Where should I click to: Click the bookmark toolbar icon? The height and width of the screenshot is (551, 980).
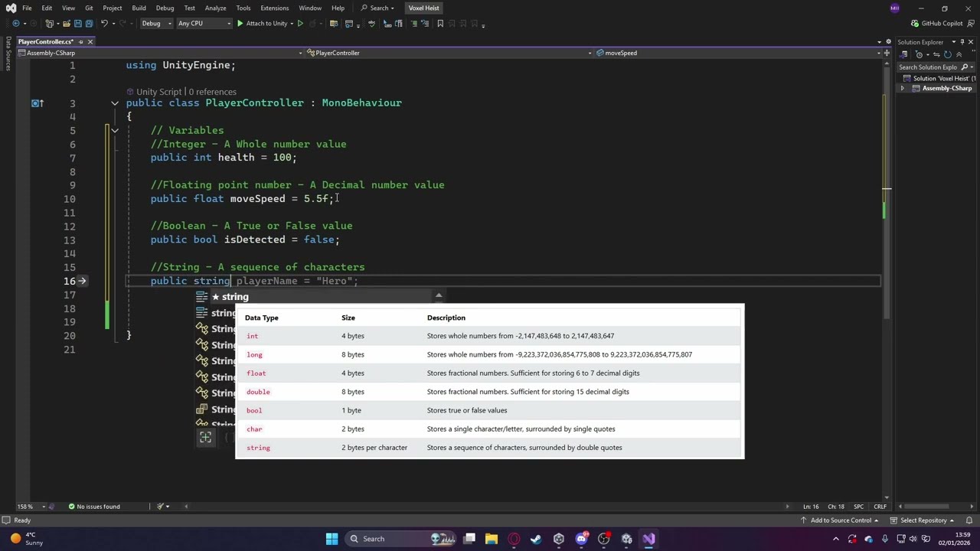[x=440, y=24]
